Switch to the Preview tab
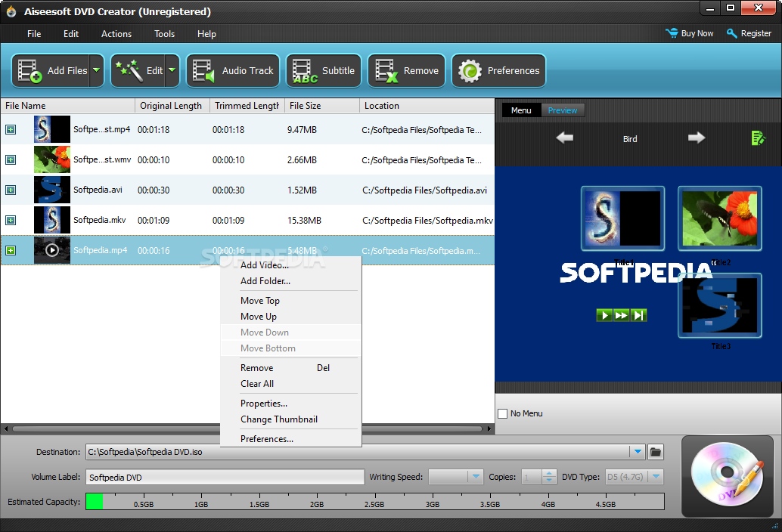This screenshot has width=782, height=532. coord(563,110)
